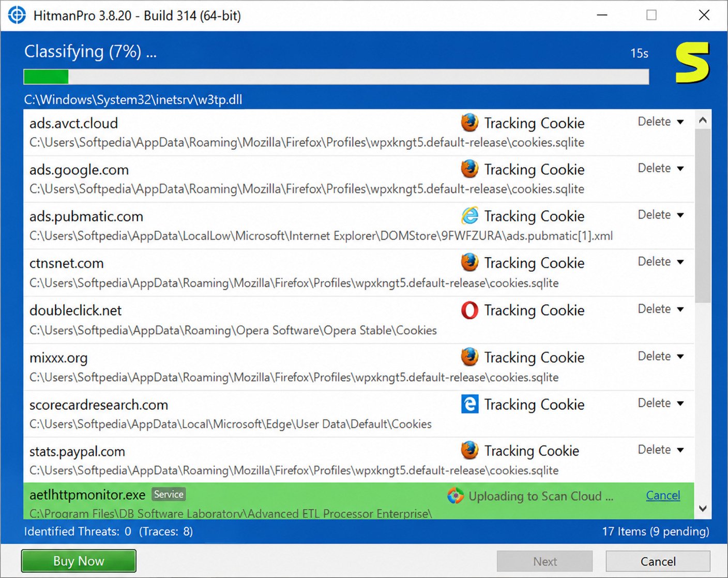Minimize the HitmanPro window
This screenshot has height=578, width=728.
coord(602,15)
